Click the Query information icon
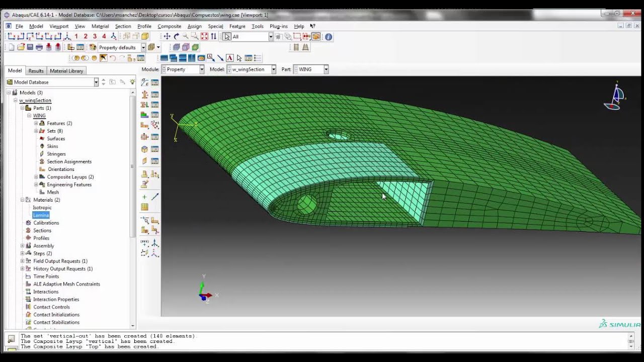Image resolution: width=644 pixels, height=362 pixels. coord(329,36)
